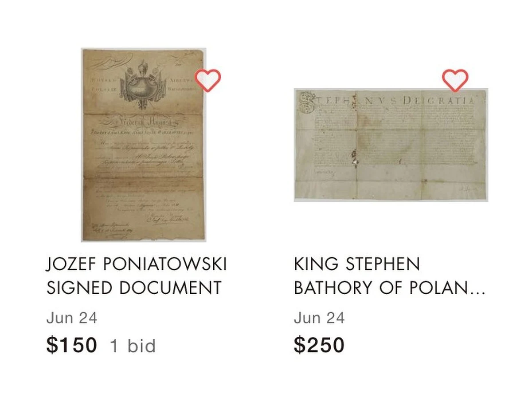Screen dimensions: 532x394
Task: Open the Jozef Poniatowski Signed Document listing
Action: [x=136, y=275]
